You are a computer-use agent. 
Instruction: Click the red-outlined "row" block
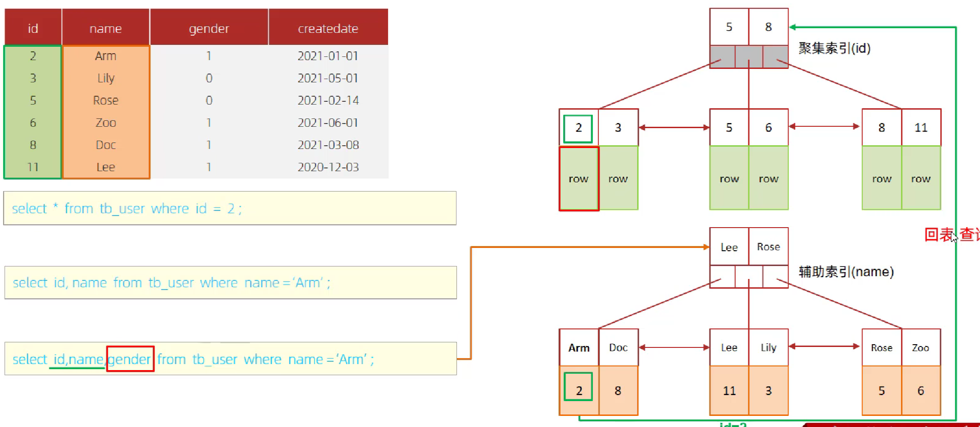coord(579,179)
